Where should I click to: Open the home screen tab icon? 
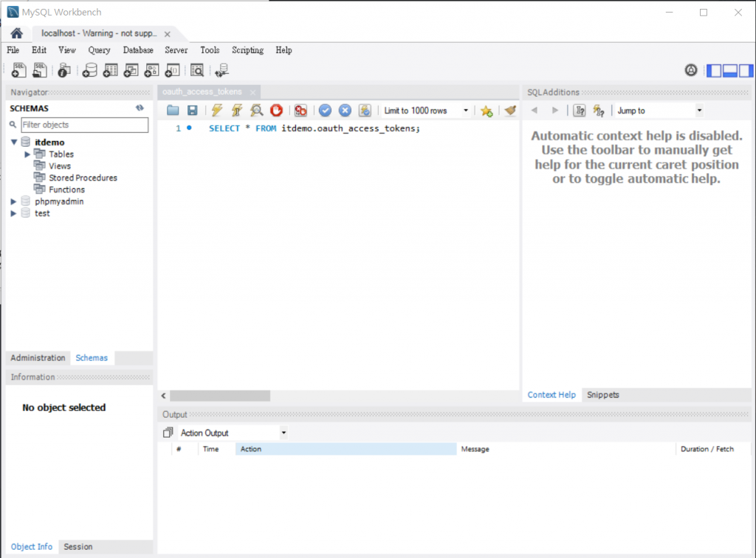coord(16,33)
